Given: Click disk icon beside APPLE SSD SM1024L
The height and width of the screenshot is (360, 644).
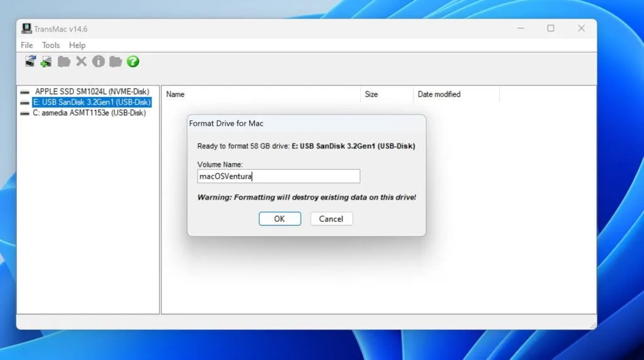Looking at the screenshot, I should pyautogui.click(x=25, y=92).
